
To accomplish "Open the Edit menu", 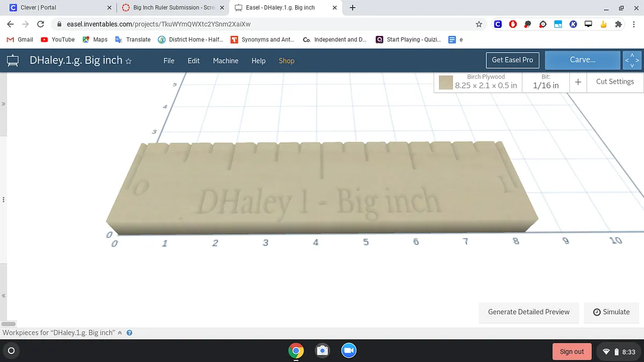I will 194,61.
